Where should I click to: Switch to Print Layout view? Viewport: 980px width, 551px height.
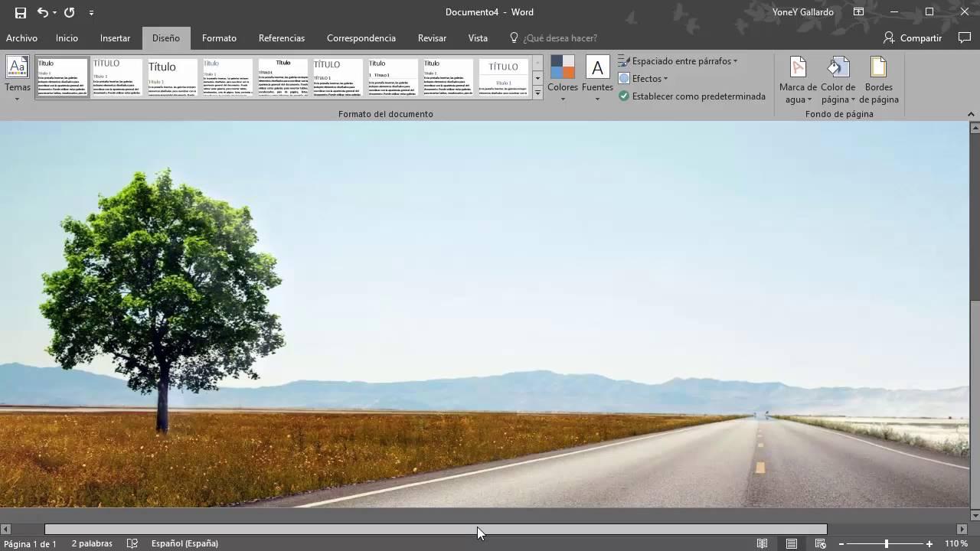(792, 543)
